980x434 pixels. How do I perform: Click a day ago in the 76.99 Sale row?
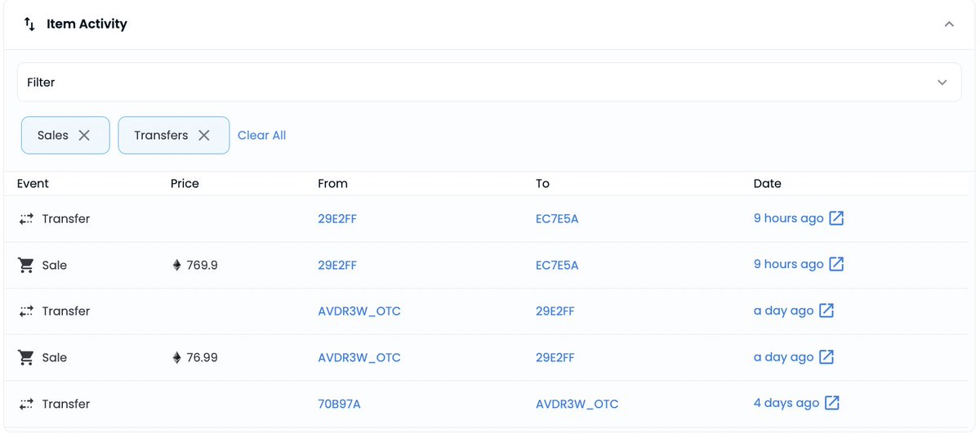pyautogui.click(x=784, y=357)
